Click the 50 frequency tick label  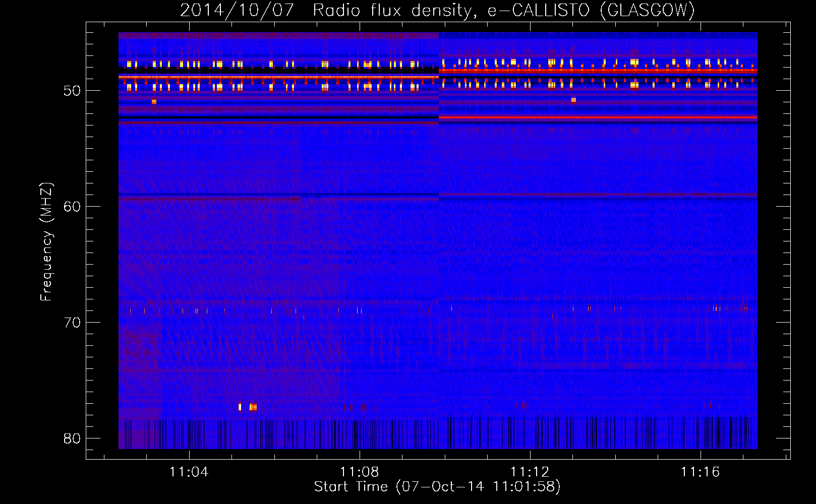point(72,91)
